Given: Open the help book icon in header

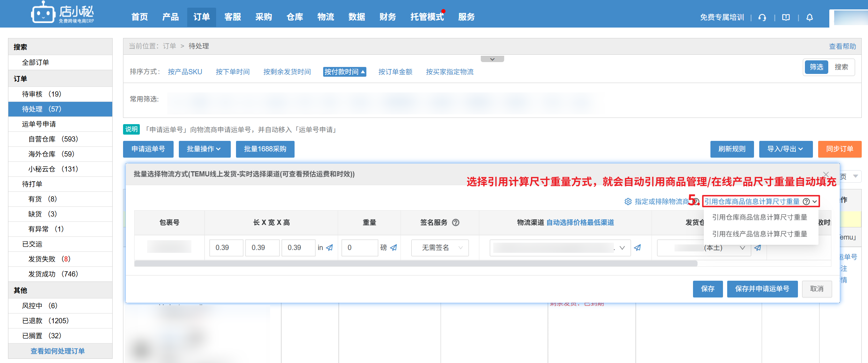Looking at the screenshot, I should (786, 17).
